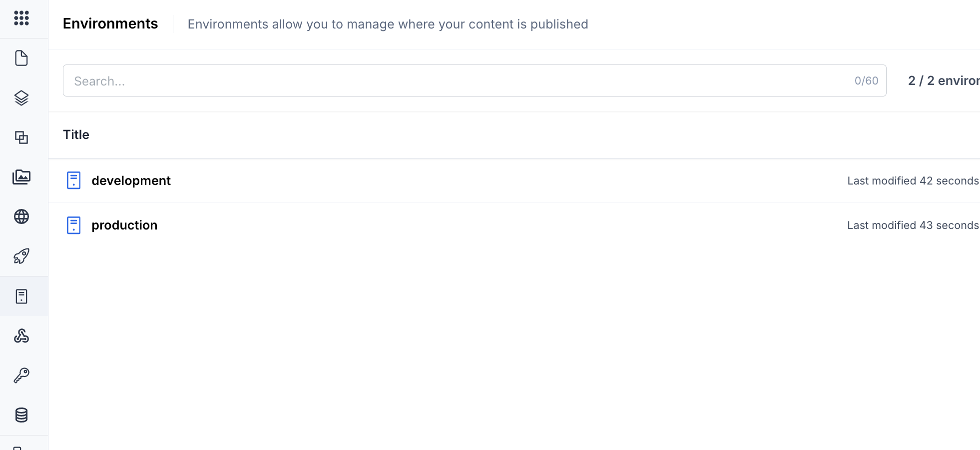980x450 pixels.
Task: Open the development environment row
Action: [x=514, y=180]
